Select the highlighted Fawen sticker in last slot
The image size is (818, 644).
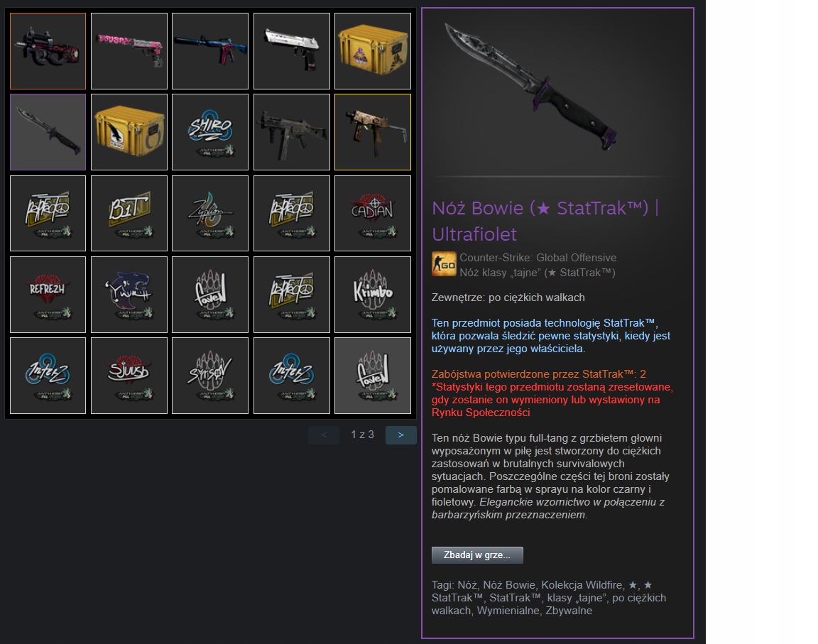point(373,376)
